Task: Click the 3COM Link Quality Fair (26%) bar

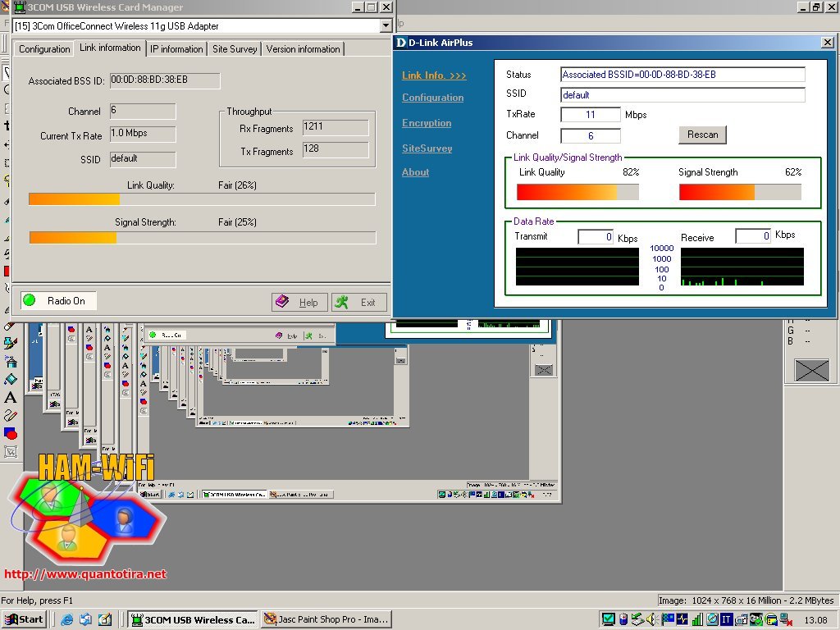Action: tap(202, 199)
